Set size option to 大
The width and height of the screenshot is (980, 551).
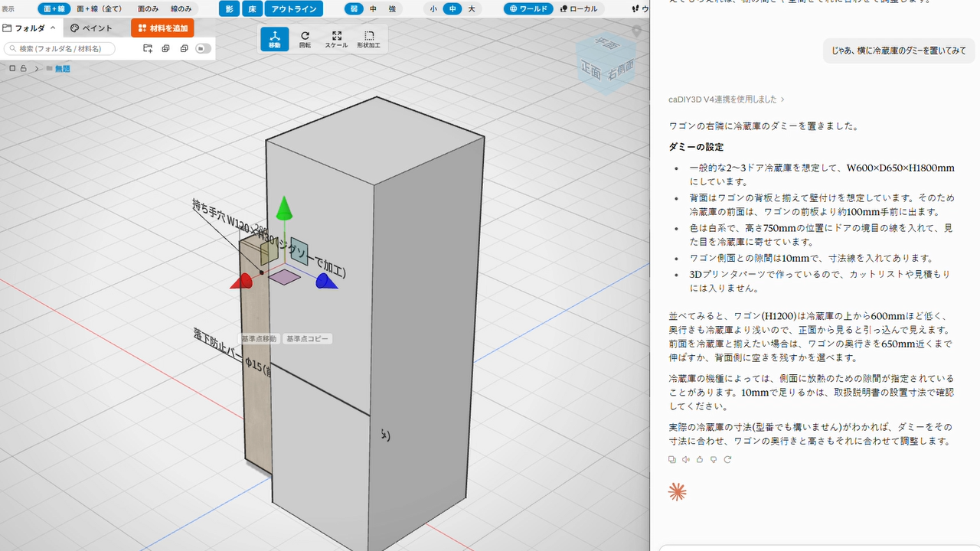pos(472,8)
